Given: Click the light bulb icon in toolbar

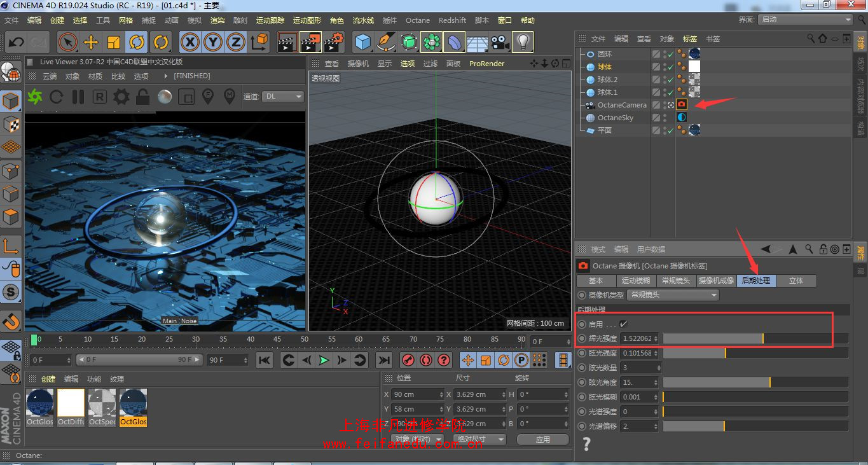Looking at the screenshot, I should (x=523, y=43).
